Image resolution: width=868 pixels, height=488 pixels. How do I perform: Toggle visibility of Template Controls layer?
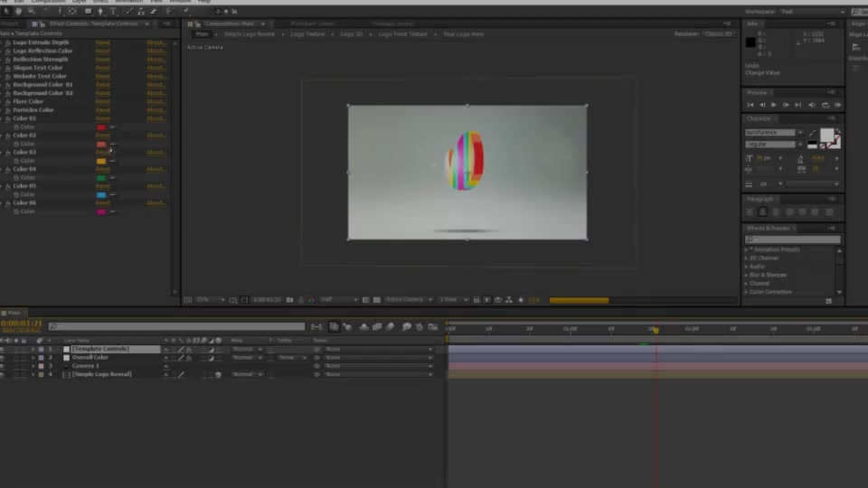pos(3,349)
